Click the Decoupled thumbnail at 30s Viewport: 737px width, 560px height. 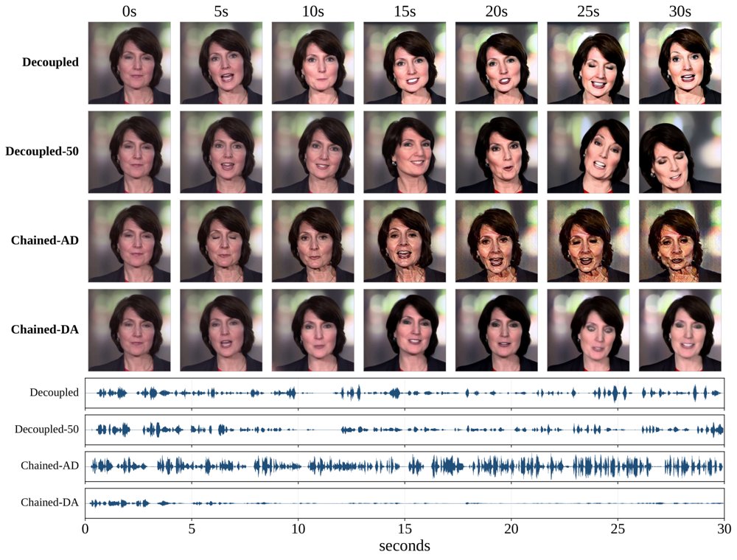coord(680,63)
